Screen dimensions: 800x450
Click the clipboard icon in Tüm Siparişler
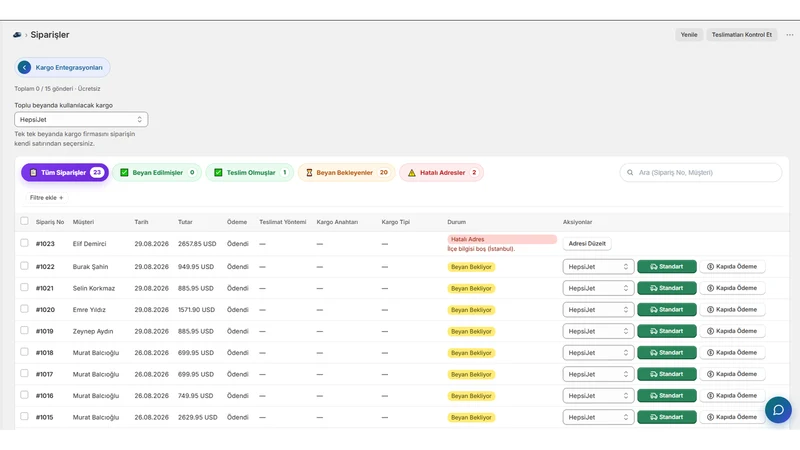[33, 172]
